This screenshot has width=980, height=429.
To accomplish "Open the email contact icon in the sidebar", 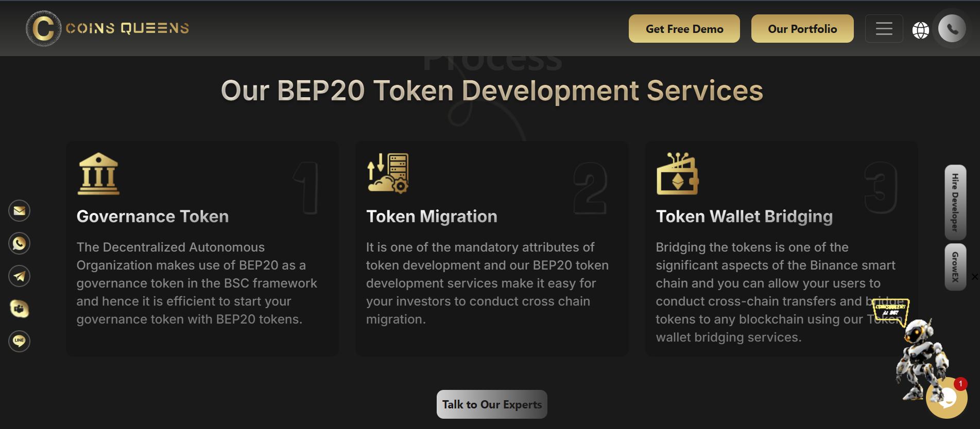I will [x=19, y=210].
